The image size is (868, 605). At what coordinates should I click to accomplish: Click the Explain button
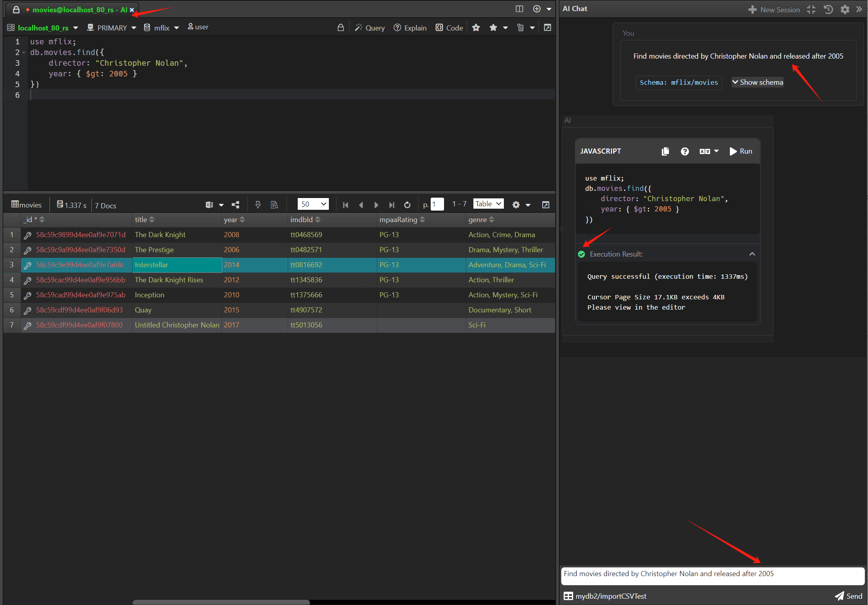[x=410, y=28]
